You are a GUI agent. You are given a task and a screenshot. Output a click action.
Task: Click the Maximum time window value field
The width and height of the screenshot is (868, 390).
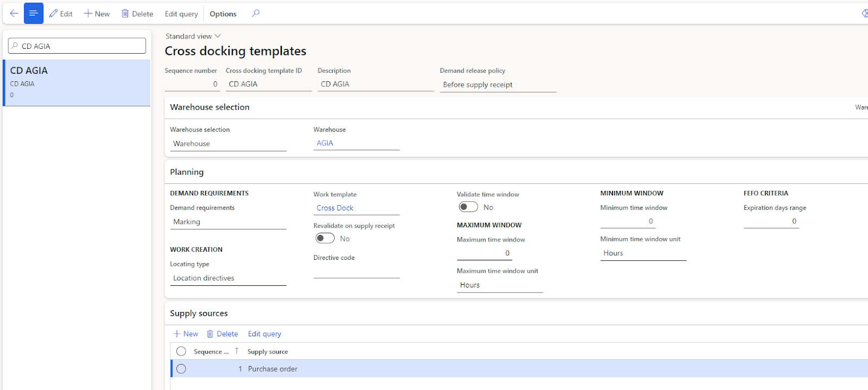coord(484,253)
